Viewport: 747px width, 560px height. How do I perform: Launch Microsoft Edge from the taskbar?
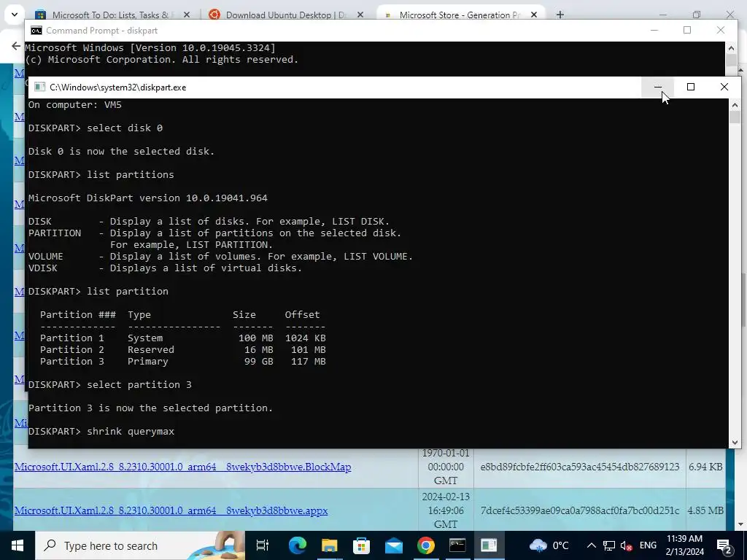(x=298, y=545)
